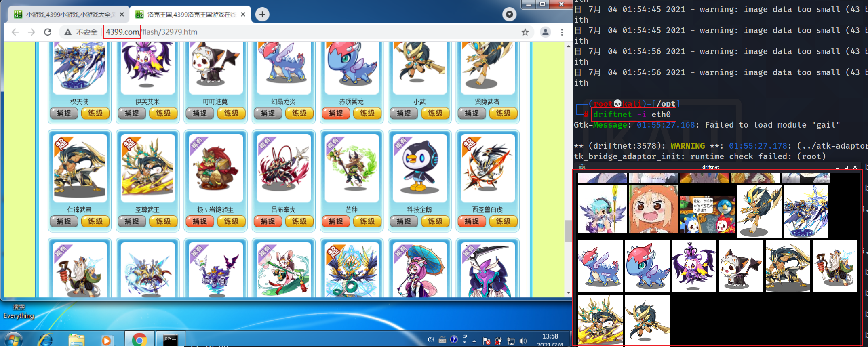Select the white cat pet image in driftnet
This screenshot has width=868, height=347.
[x=741, y=266]
